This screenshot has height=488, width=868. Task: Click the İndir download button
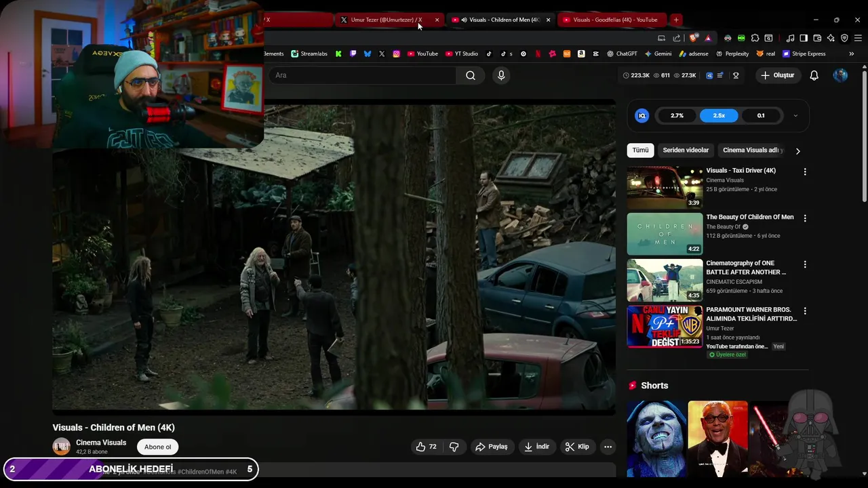pos(536,447)
